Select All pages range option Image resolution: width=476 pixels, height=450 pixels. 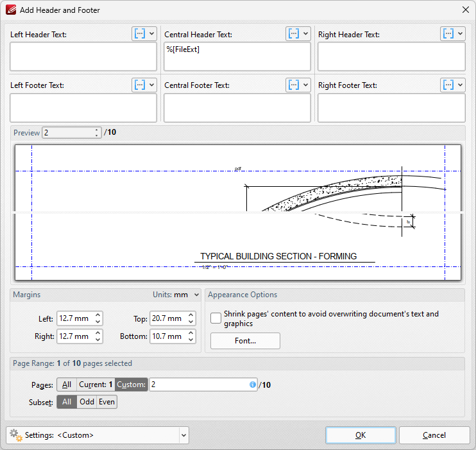coord(67,385)
